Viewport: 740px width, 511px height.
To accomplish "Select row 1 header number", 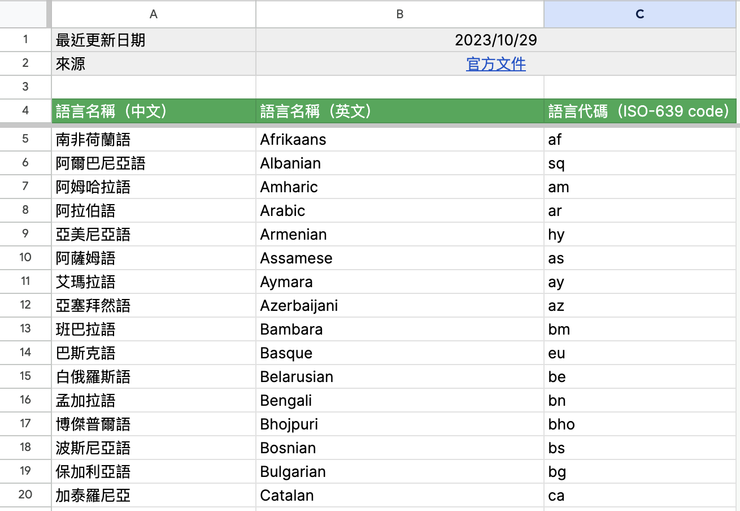I will click(x=25, y=40).
